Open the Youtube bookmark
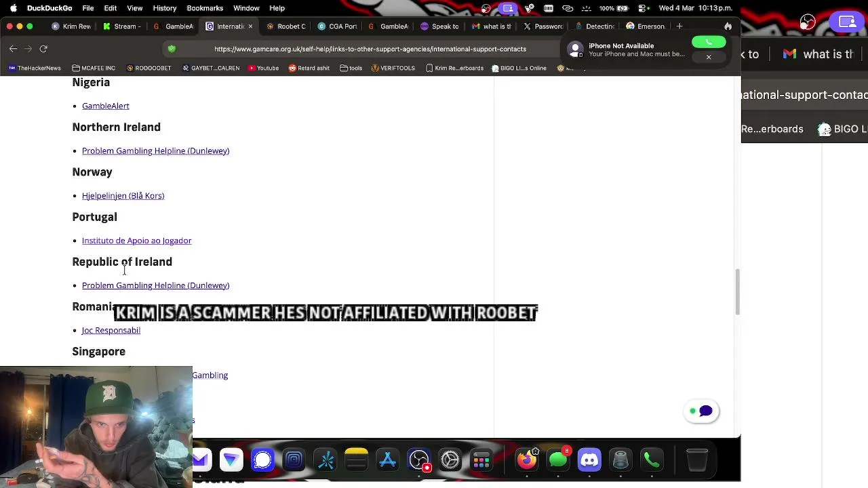 263,68
